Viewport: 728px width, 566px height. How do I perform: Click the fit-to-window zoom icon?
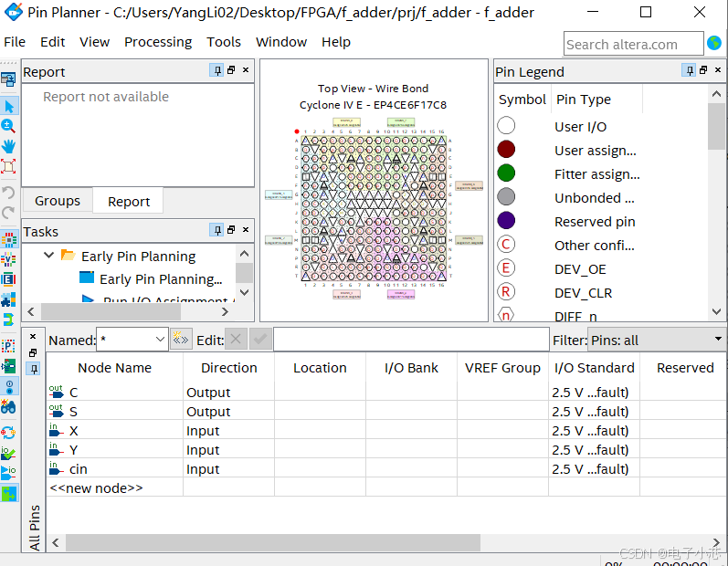pyautogui.click(x=9, y=166)
